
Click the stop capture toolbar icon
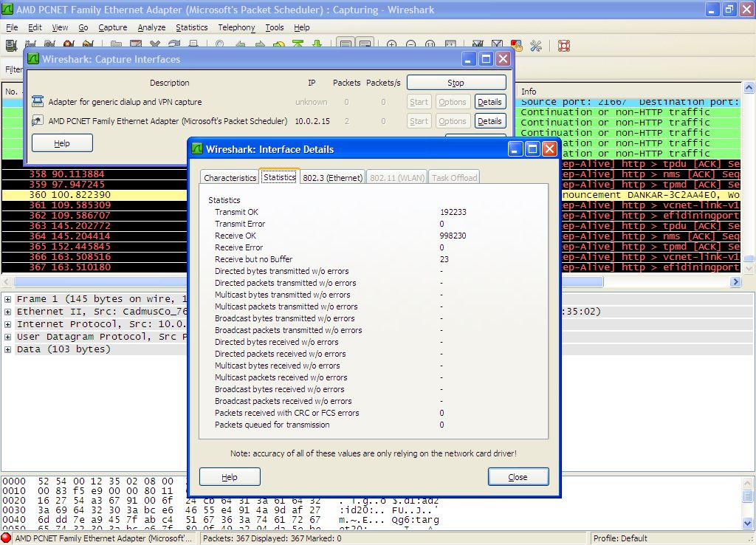(69, 45)
